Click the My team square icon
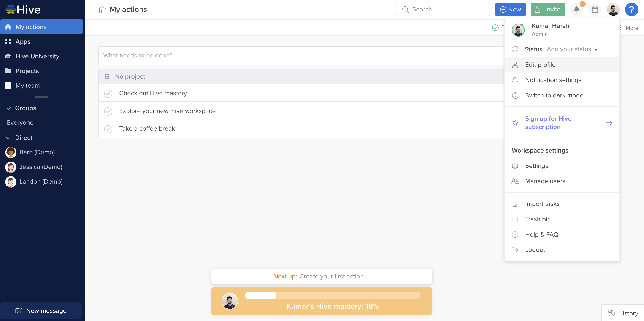 coord(8,86)
